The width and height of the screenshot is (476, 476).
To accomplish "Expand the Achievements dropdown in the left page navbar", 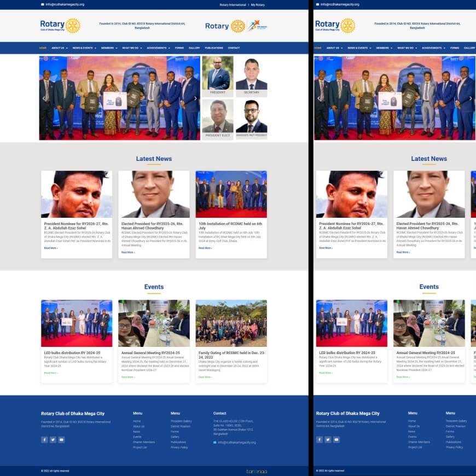I will click(158, 48).
